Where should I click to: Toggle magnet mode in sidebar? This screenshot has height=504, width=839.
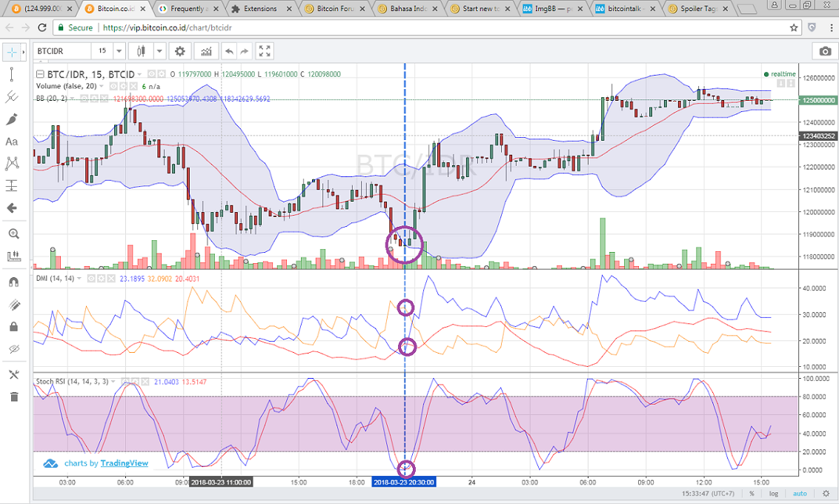pyautogui.click(x=14, y=282)
